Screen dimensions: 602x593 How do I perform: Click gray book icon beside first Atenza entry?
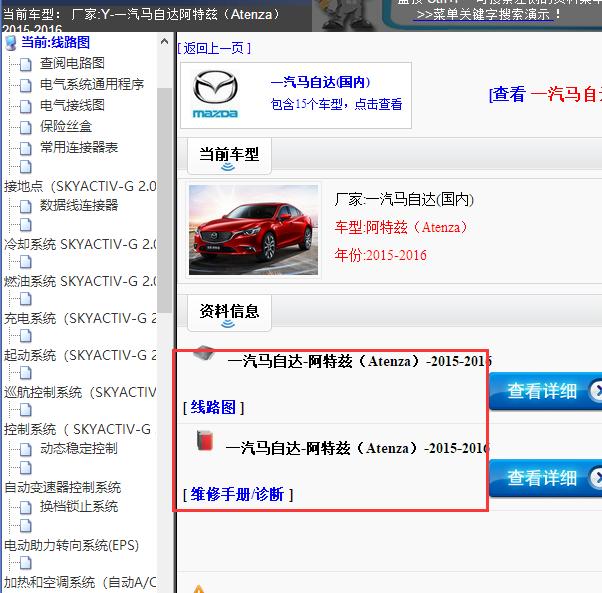pyautogui.click(x=204, y=353)
